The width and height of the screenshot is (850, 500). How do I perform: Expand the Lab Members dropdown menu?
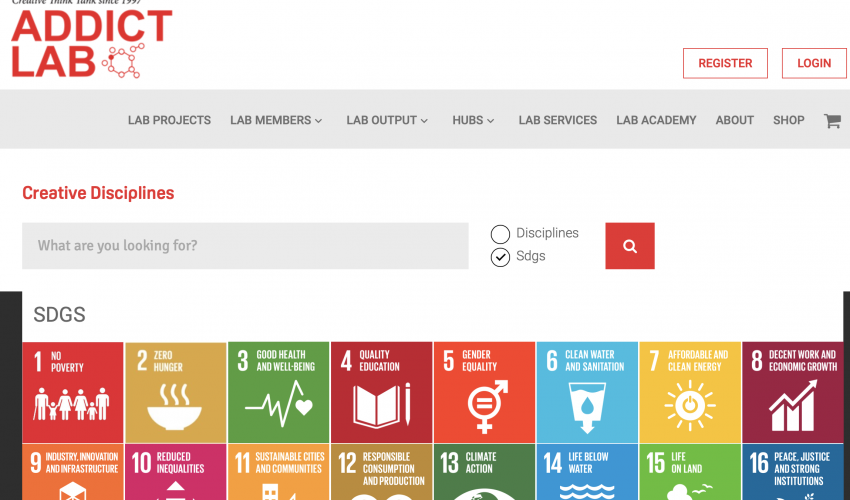pyautogui.click(x=276, y=120)
